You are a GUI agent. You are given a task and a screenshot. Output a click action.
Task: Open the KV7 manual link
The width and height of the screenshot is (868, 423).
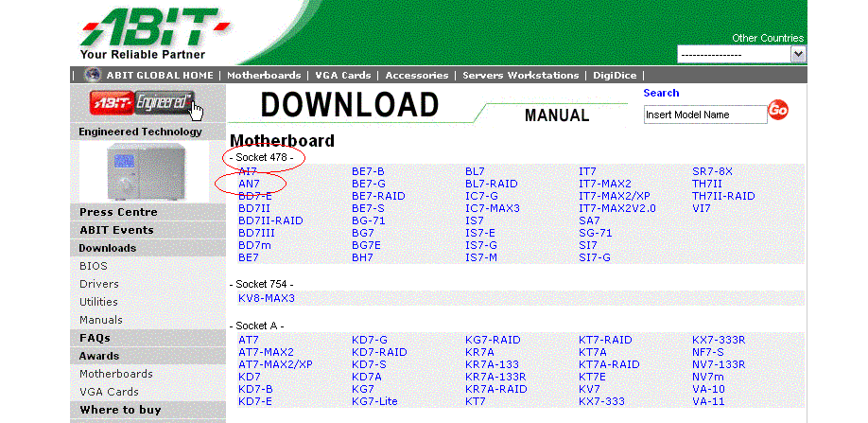(x=590, y=389)
